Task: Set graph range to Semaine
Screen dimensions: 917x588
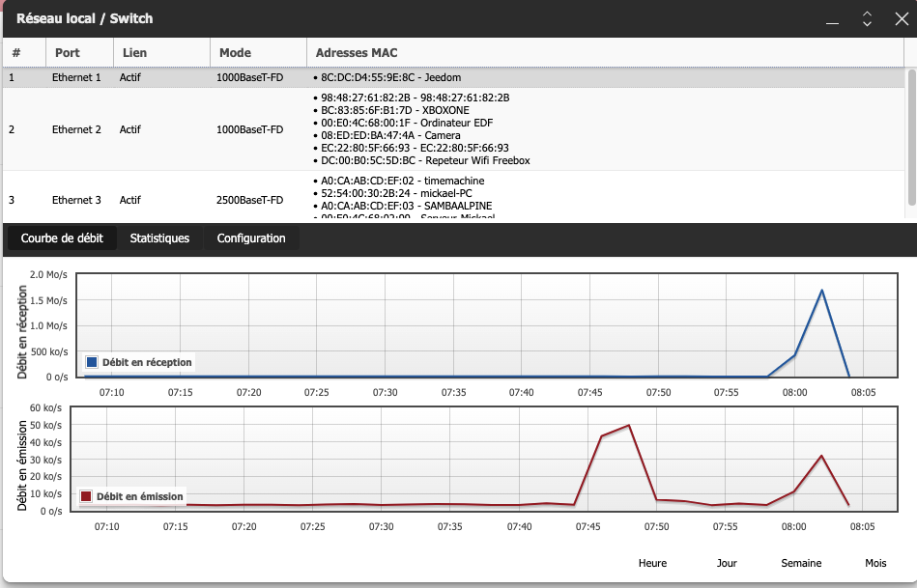Action: tap(801, 563)
